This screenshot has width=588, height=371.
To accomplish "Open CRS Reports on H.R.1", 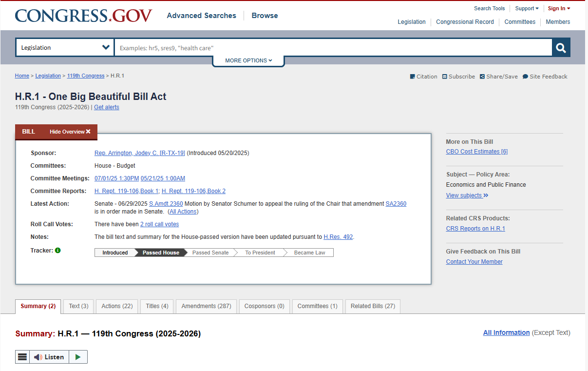I will [475, 229].
